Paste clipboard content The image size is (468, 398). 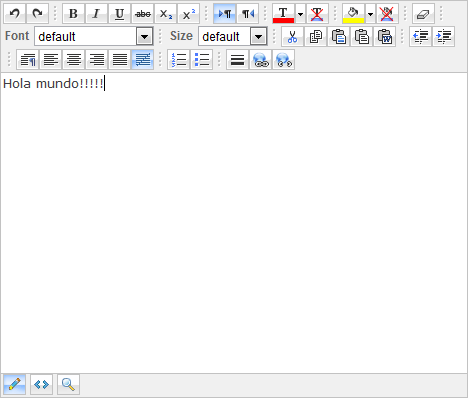pyautogui.click(x=339, y=36)
